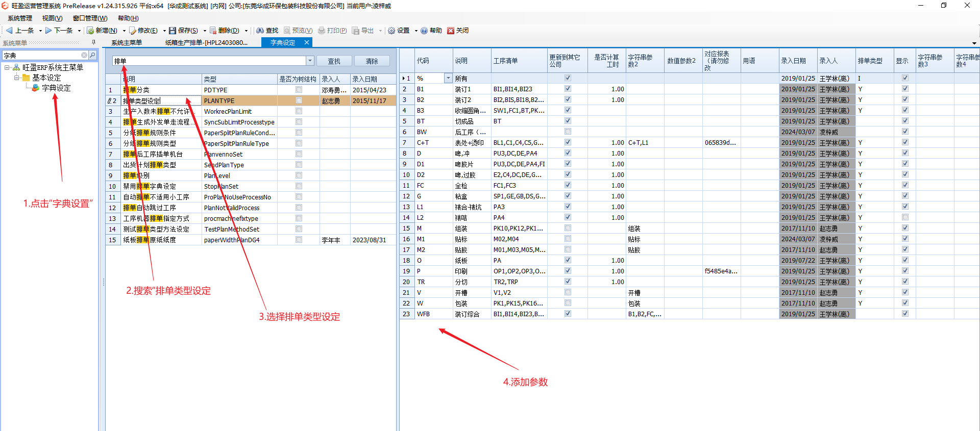The width and height of the screenshot is (980, 431).
Task: Collapse the 基本设定 tree node
Action: 16,78
